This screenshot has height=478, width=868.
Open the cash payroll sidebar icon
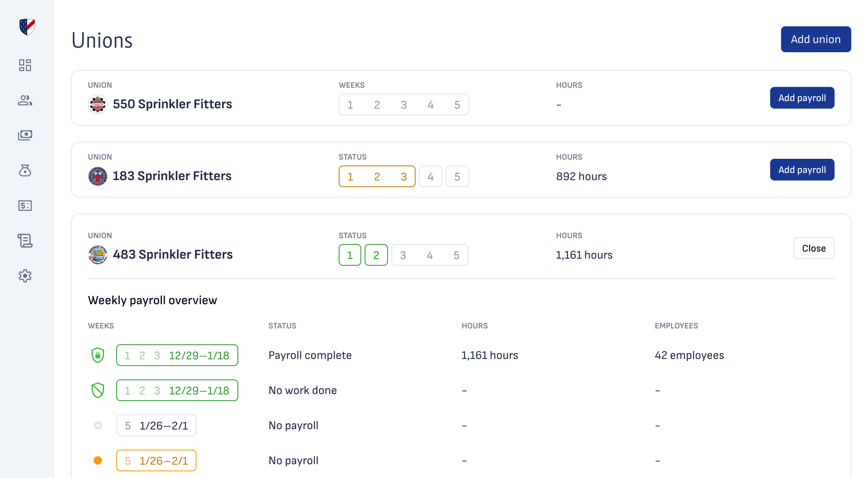25,135
